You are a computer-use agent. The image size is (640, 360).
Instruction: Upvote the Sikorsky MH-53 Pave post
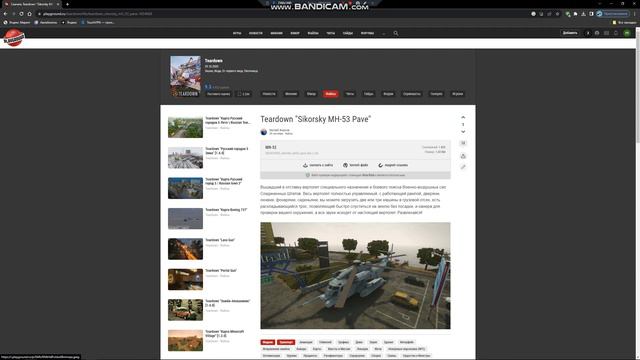tap(463, 118)
